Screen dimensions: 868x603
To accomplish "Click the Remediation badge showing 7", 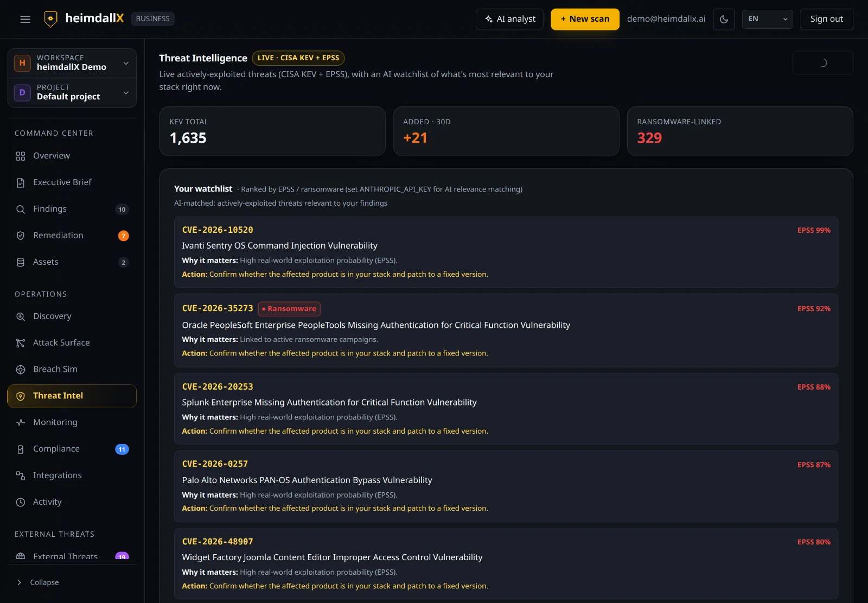I will [x=123, y=236].
